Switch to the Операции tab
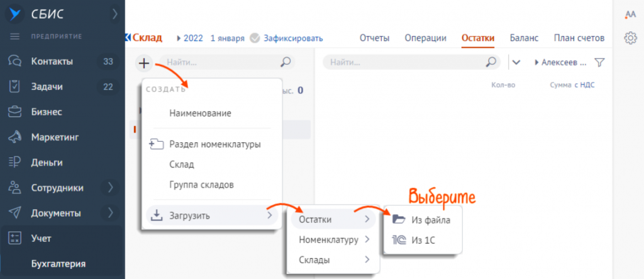 [425, 38]
